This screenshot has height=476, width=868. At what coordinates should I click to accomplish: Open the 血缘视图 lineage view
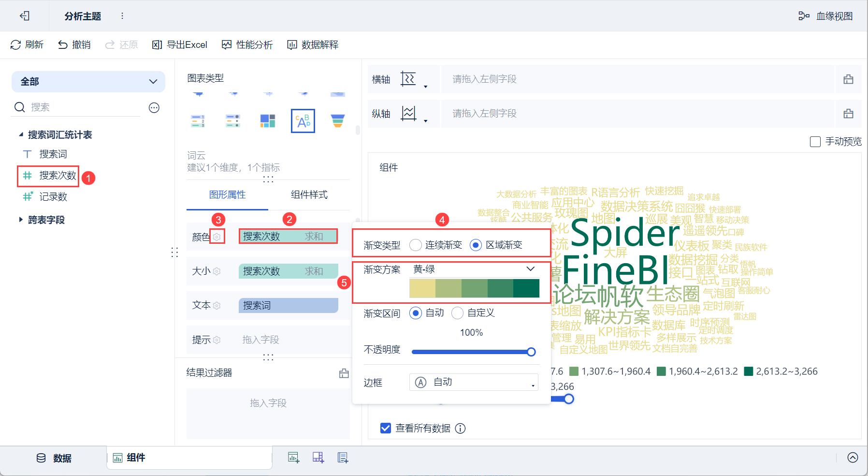825,16
